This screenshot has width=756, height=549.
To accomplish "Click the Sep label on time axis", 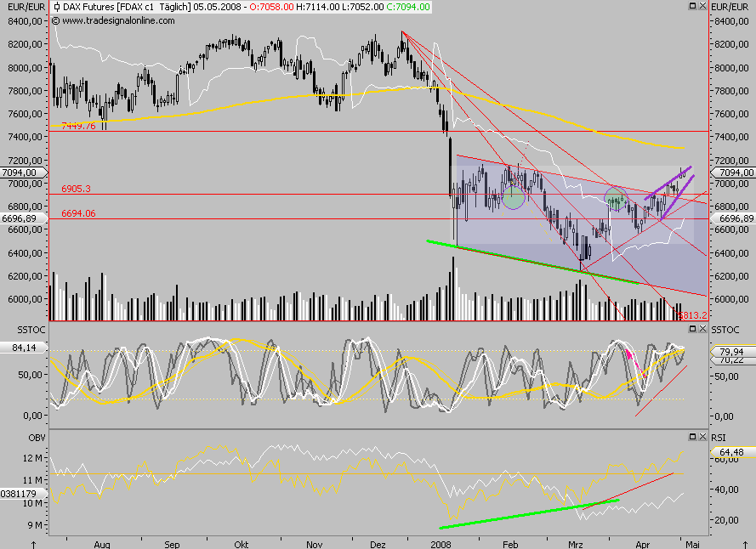I will (x=172, y=544).
